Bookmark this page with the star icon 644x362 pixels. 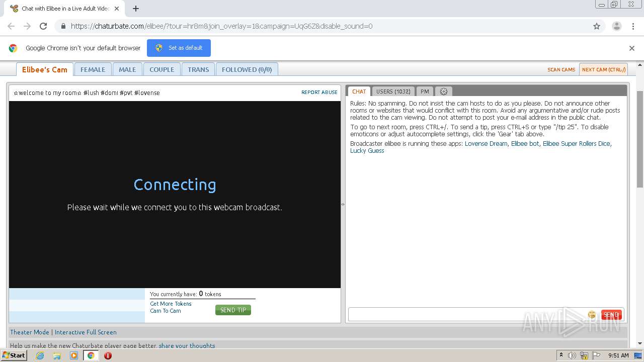pos(597,26)
